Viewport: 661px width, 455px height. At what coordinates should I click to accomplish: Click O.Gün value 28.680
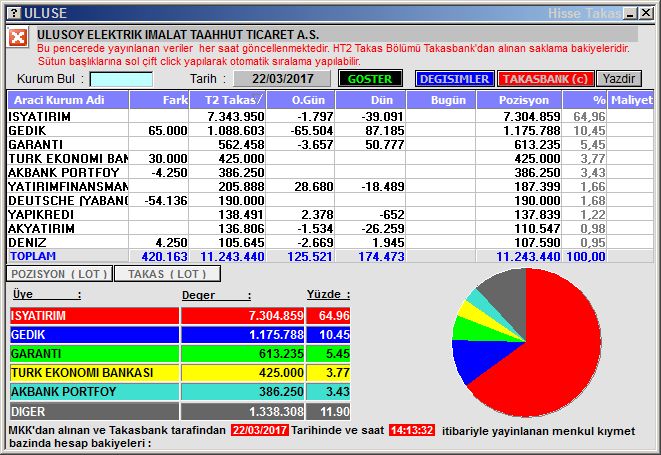point(314,186)
